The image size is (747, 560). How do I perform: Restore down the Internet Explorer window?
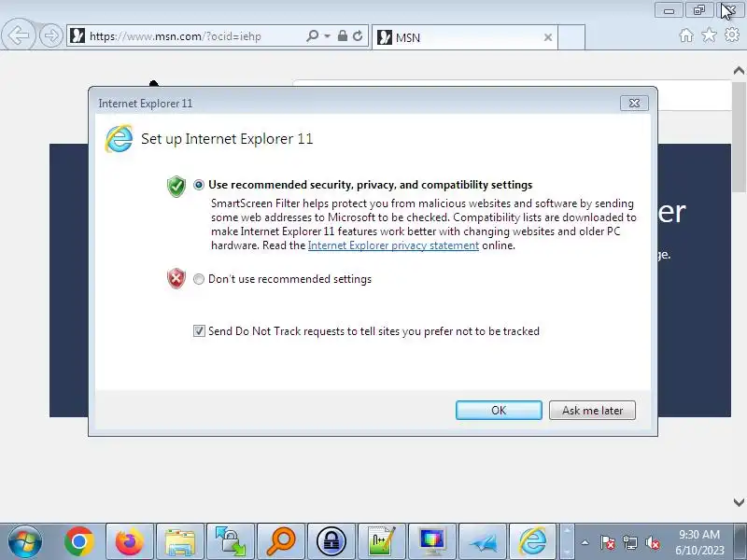tap(698, 10)
